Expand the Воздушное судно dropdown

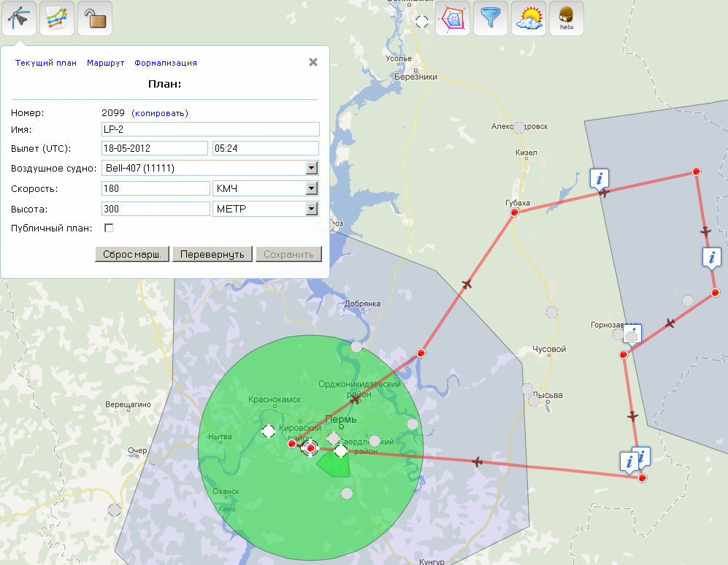coord(312,169)
